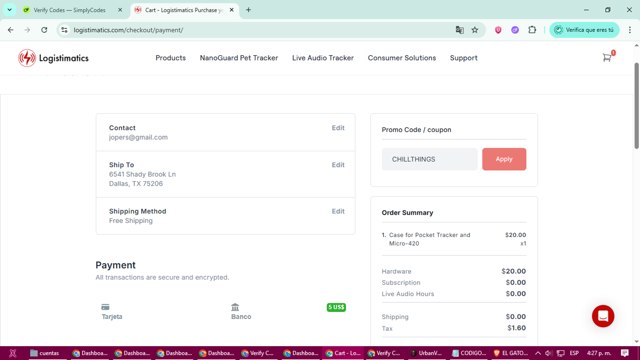
Task: Open EL GATO Brave taskbar window
Action: (511, 353)
